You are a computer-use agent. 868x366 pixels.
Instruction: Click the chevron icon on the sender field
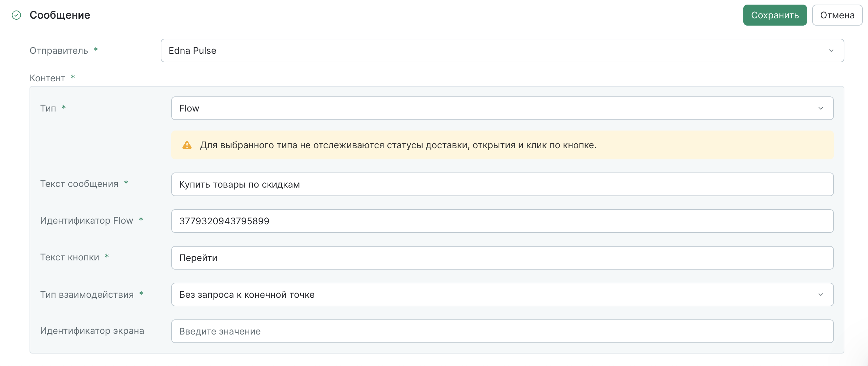[x=831, y=51]
